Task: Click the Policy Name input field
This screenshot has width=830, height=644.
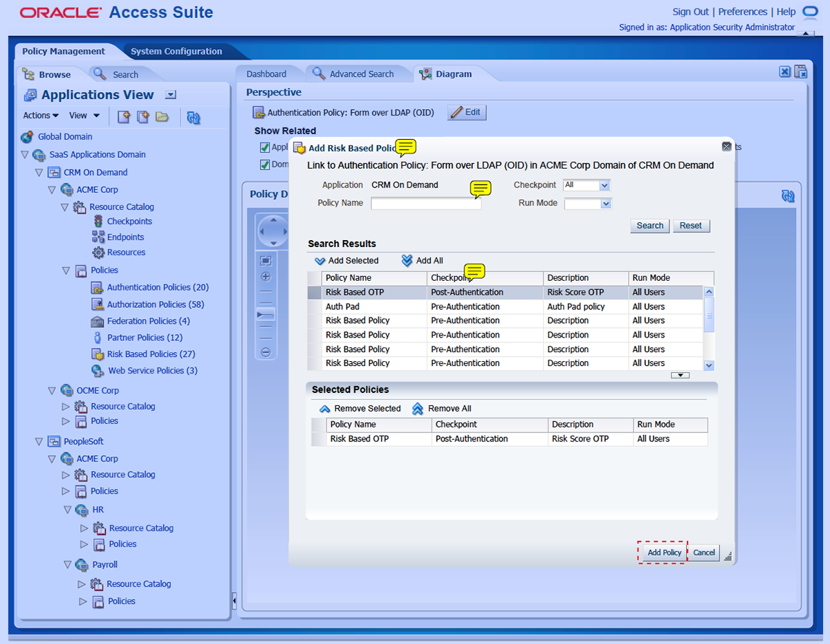Action: [426, 203]
